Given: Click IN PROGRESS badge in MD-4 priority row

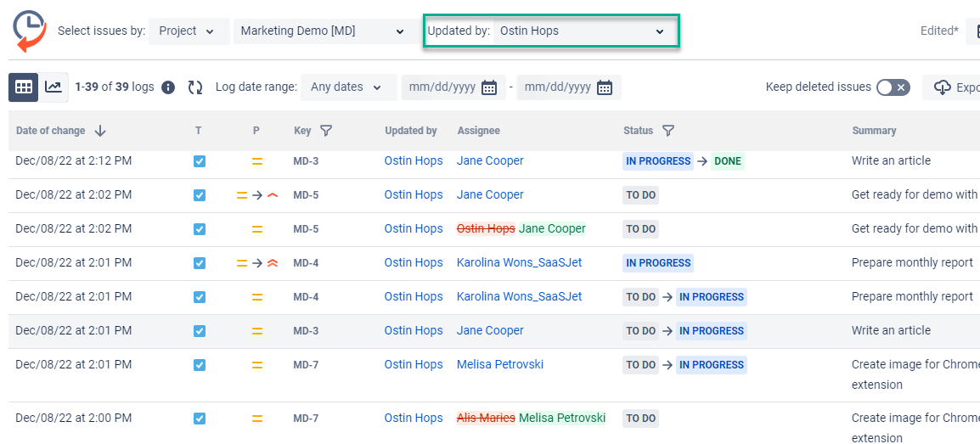Looking at the screenshot, I should click(658, 263).
